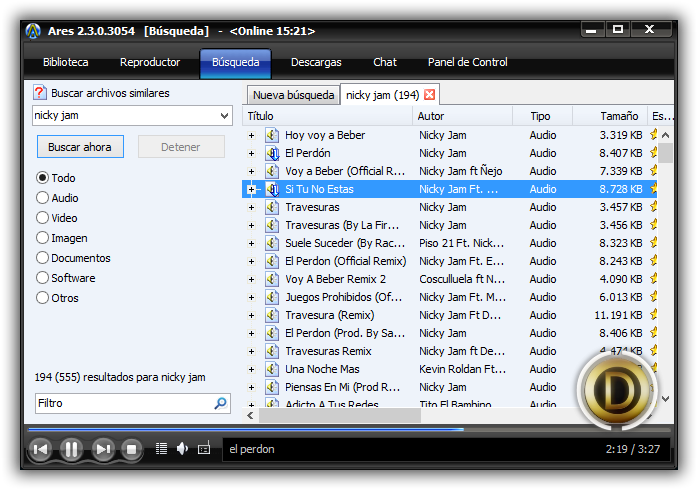
Task: Expand the Hoy voy a Beber result
Action: pyautogui.click(x=252, y=135)
